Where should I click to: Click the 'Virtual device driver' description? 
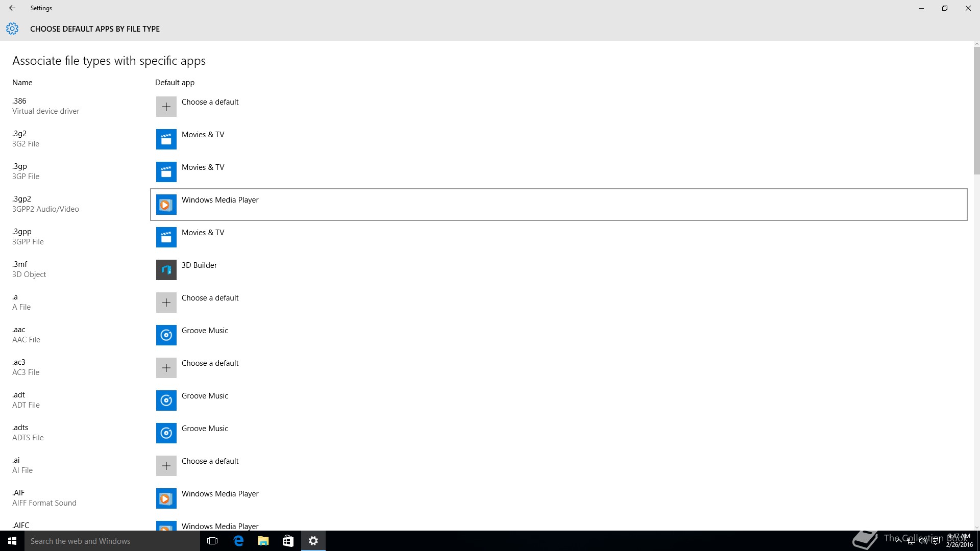coord(45,111)
